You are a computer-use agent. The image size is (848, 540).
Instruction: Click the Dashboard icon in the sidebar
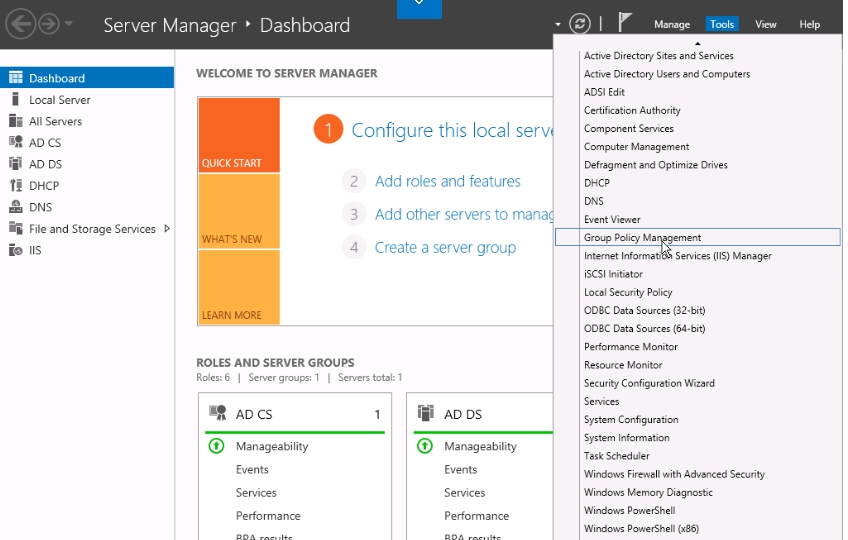[15, 78]
